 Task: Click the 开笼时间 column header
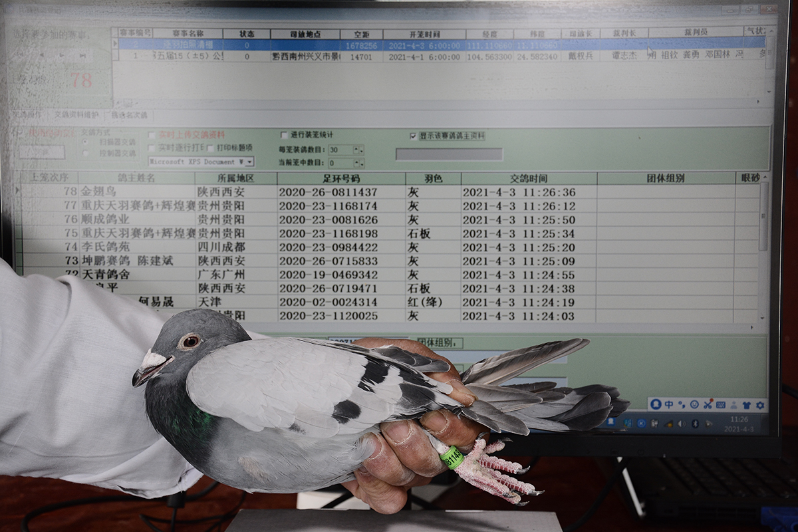pos(424,34)
